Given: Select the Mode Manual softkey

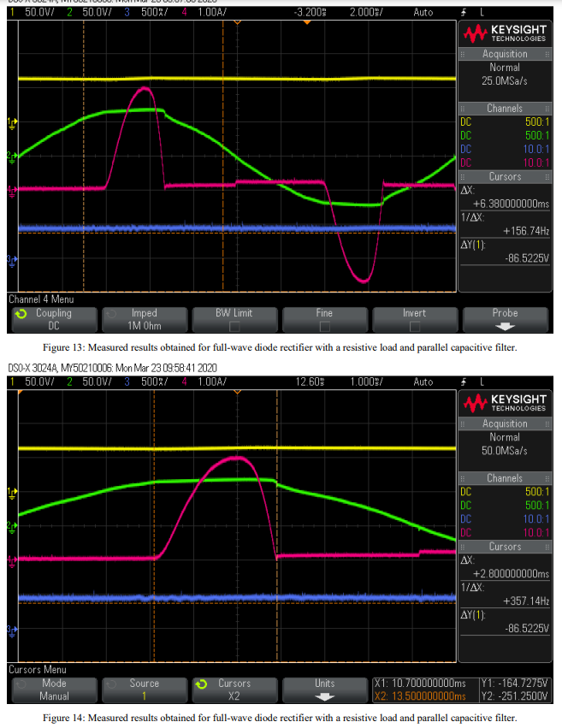Looking at the screenshot, I should point(54,690).
